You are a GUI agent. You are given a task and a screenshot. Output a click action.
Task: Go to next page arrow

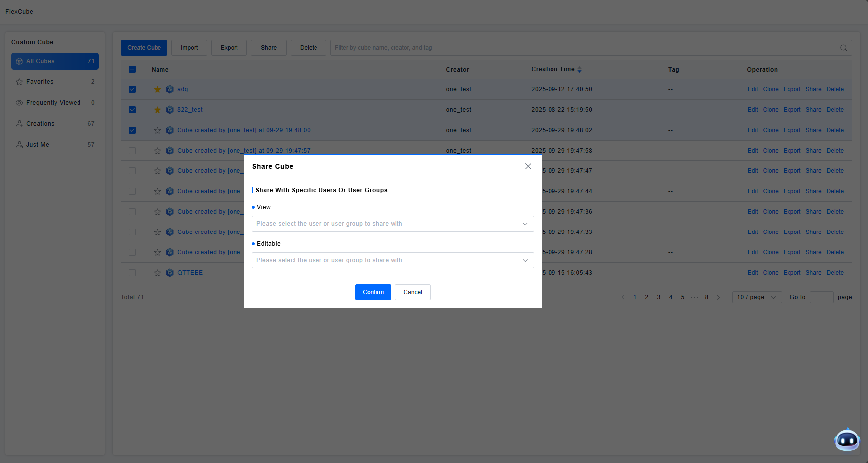[x=718, y=297]
